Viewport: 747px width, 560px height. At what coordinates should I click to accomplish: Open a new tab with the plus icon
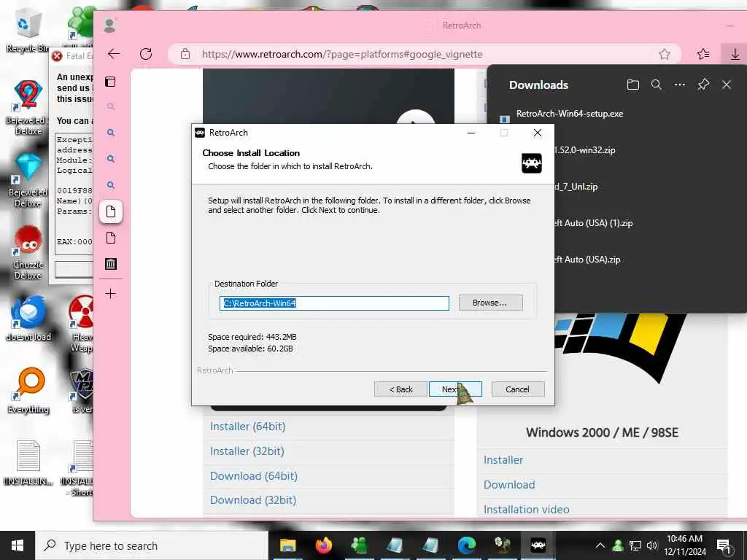111,293
